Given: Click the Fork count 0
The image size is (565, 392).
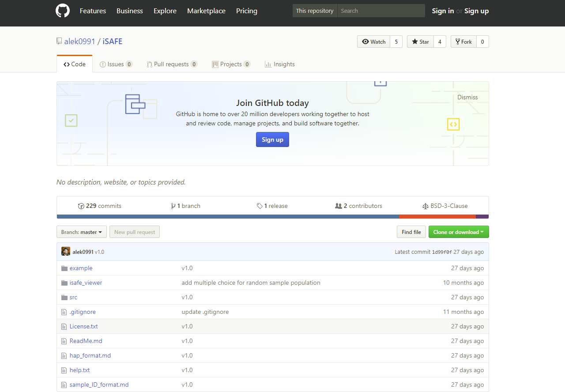Looking at the screenshot, I should pyautogui.click(x=482, y=41).
